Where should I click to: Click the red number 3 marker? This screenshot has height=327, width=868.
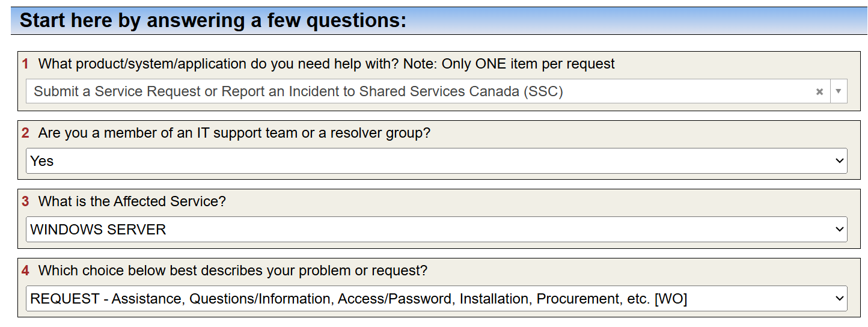[x=25, y=201]
